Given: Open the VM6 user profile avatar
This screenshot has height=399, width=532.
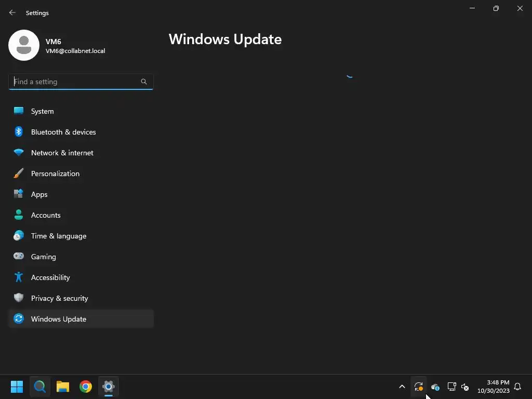Looking at the screenshot, I should [x=24, y=45].
